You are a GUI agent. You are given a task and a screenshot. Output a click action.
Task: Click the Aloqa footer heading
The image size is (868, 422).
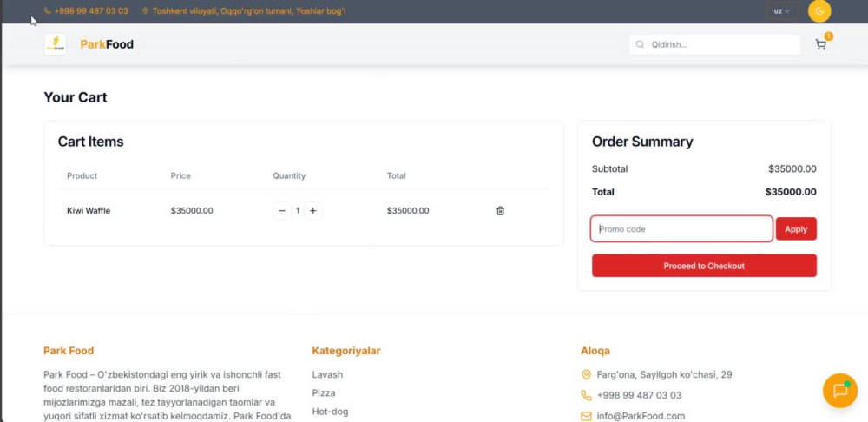(x=595, y=351)
